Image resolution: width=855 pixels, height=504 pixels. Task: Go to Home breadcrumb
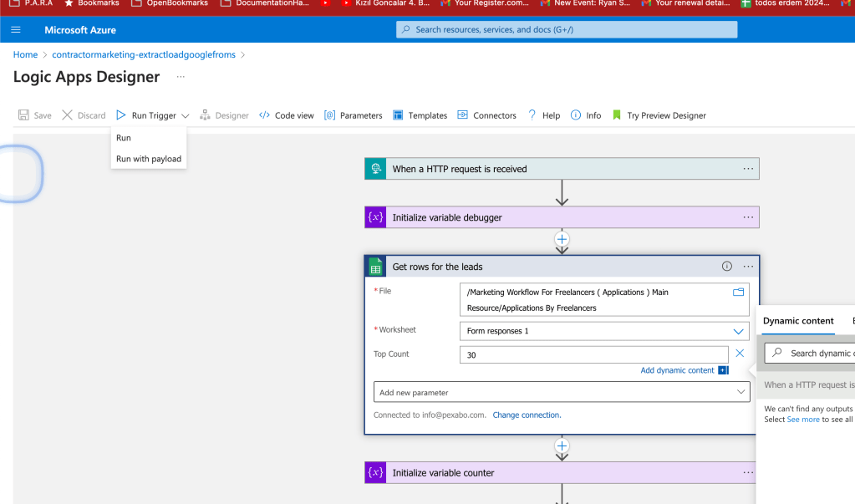26,54
